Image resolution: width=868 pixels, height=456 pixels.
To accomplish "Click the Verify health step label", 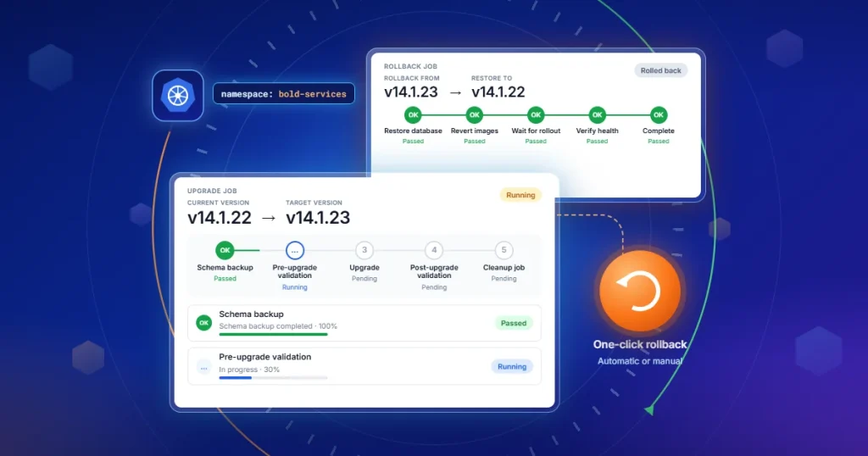I will pyautogui.click(x=597, y=131).
